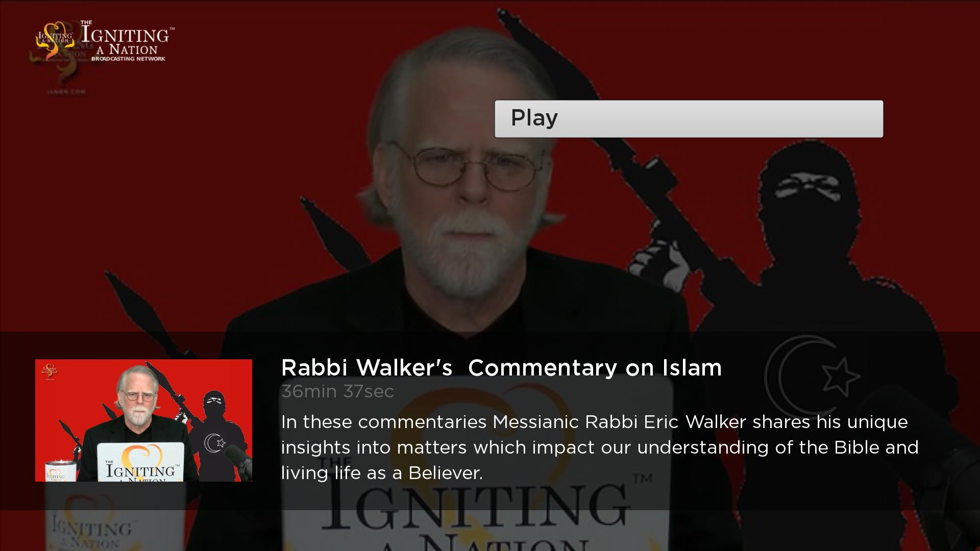Click the laptop logo inside the thumbnail
Screen dimensions: 980x551
click(x=141, y=462)
